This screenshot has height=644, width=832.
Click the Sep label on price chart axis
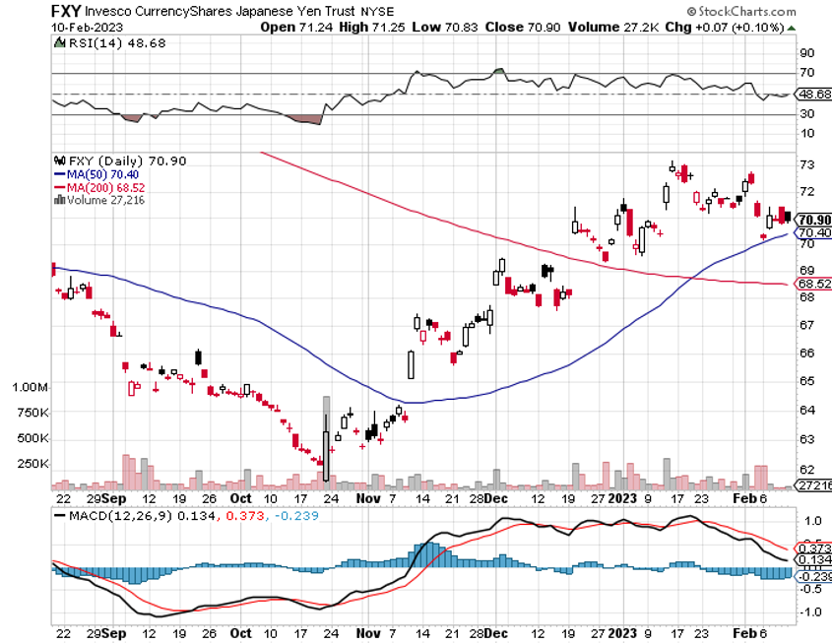click(114, 499)
